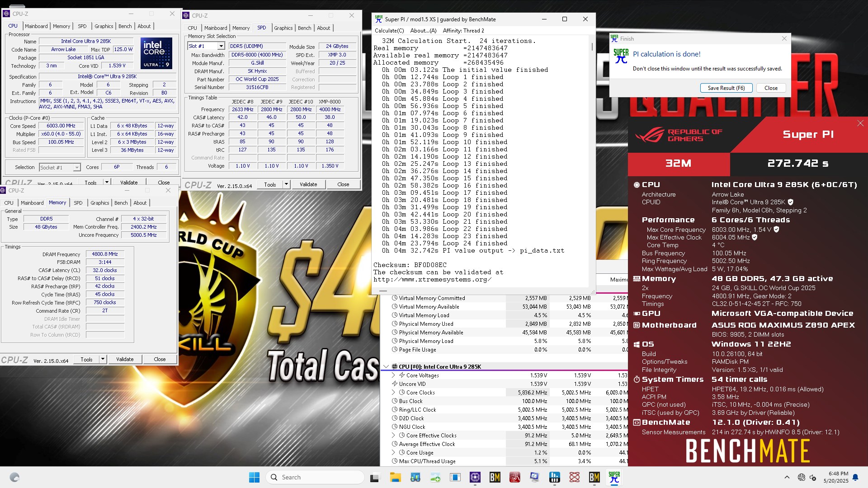Expand the Core Usage sensor group
This screenshot has height=488, width=868.
coord(393,452)
